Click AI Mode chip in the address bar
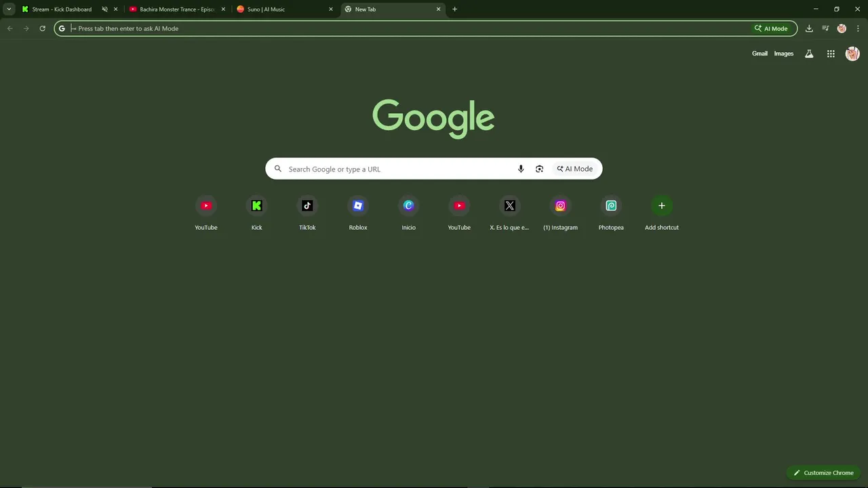Viewport: 868px width, 488px height. pos(771,28)
